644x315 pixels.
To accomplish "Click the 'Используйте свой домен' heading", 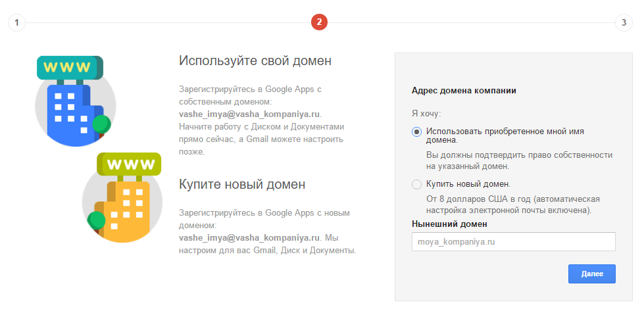I will click(x=255, y=61).
